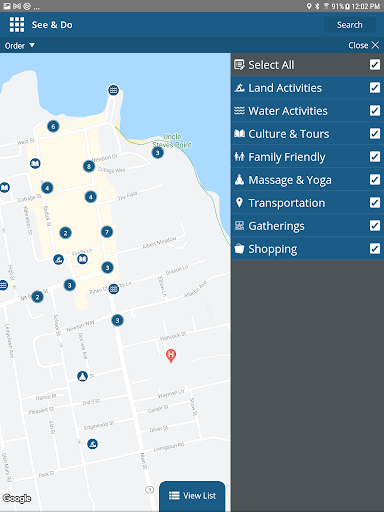The height and width of the screenshot is (512, 384).
Task: Open cluster 3 at Uncle Steves Point
Action: click(x=158, y=153)
